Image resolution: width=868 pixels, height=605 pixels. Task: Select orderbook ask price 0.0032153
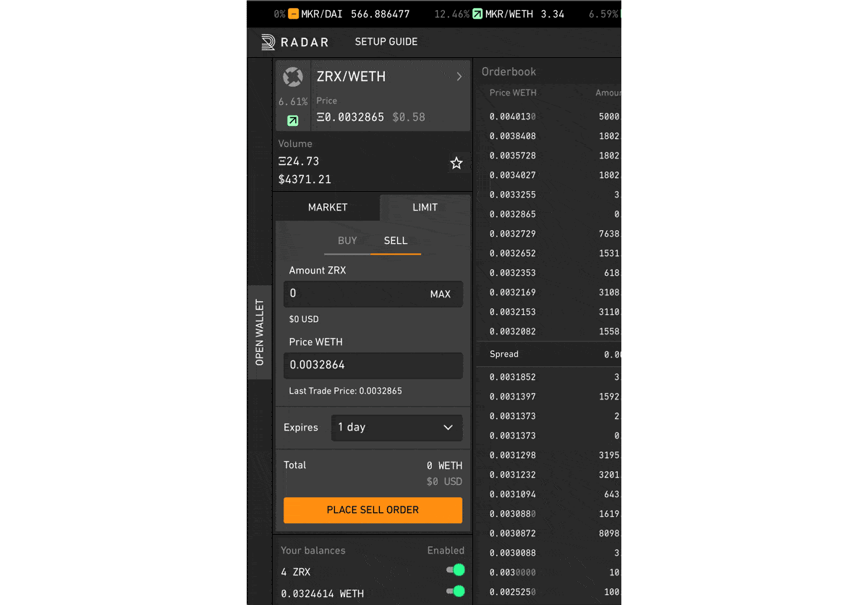pyautogui.click(x=513, y=312)
